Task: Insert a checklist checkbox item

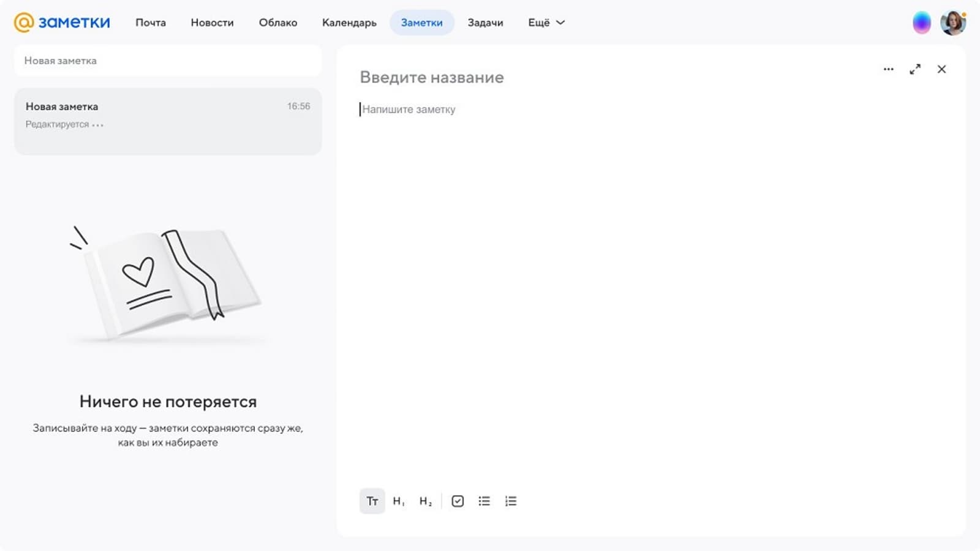Action: pos(458,501)
